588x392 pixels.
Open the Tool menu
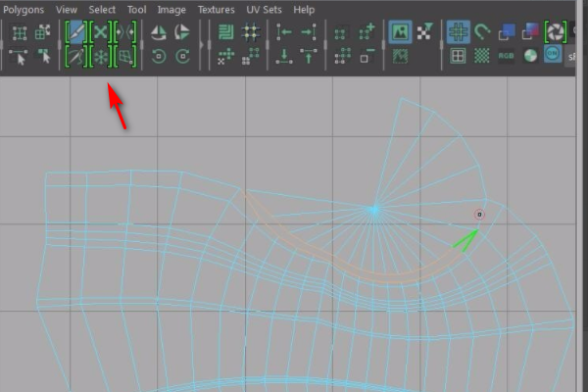coord(136,10)
